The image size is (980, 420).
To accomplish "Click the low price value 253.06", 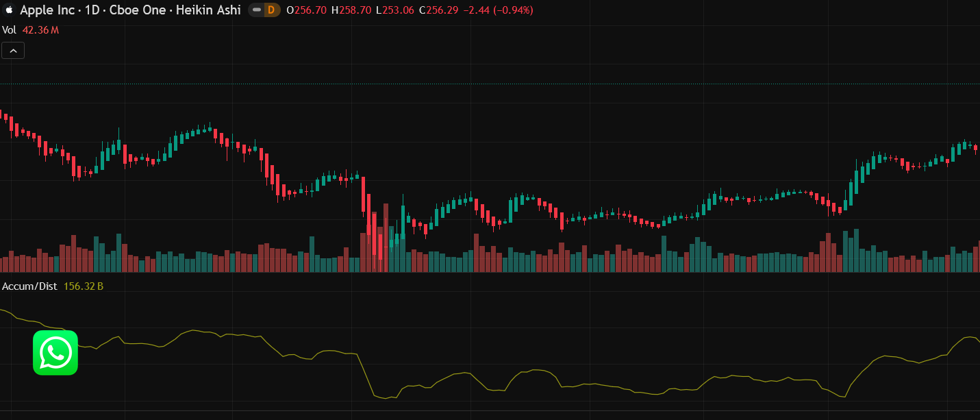I will (x=399, y=10).
